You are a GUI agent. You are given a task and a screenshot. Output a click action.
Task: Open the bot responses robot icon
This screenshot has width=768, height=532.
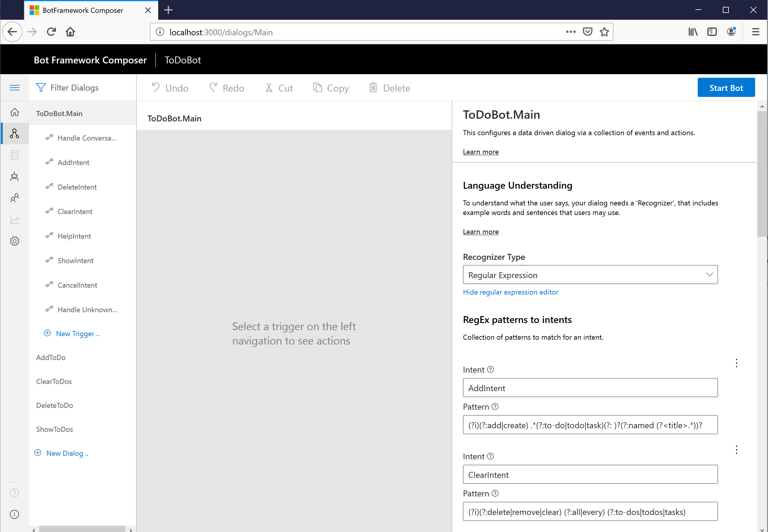(14, 177)
